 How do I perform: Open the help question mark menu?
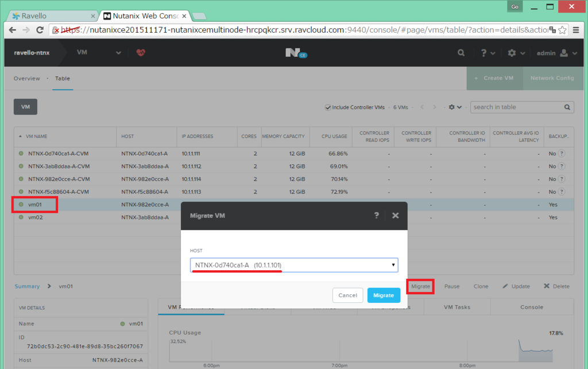click(x=488, y=53)
